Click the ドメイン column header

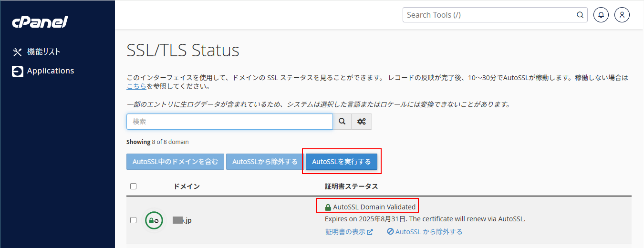point(187,186)
